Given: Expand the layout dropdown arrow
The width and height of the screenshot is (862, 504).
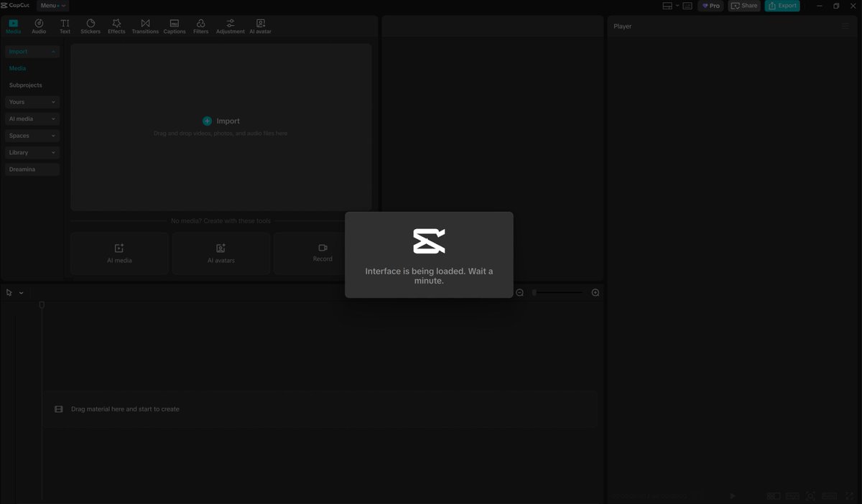Looking at the screenshot, I should click(677, 6).
